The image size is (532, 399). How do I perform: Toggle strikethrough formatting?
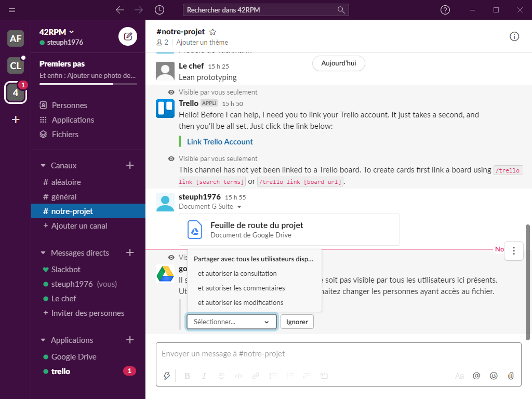tap(221, 376)
